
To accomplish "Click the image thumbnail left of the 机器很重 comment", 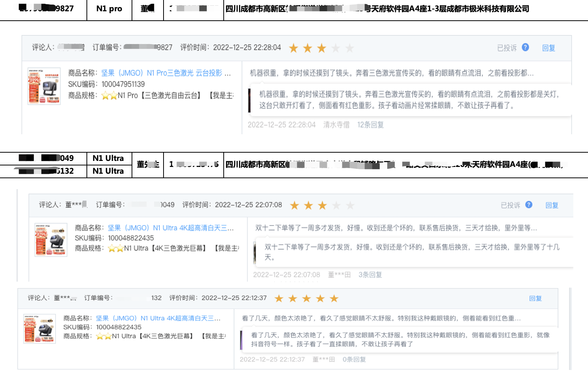I will (x=249, y=100).
